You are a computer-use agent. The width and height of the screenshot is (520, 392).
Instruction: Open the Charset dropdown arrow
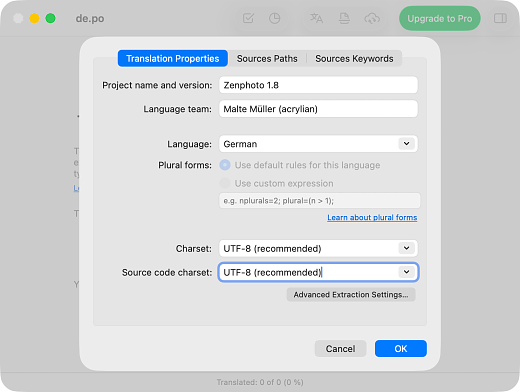406,248
